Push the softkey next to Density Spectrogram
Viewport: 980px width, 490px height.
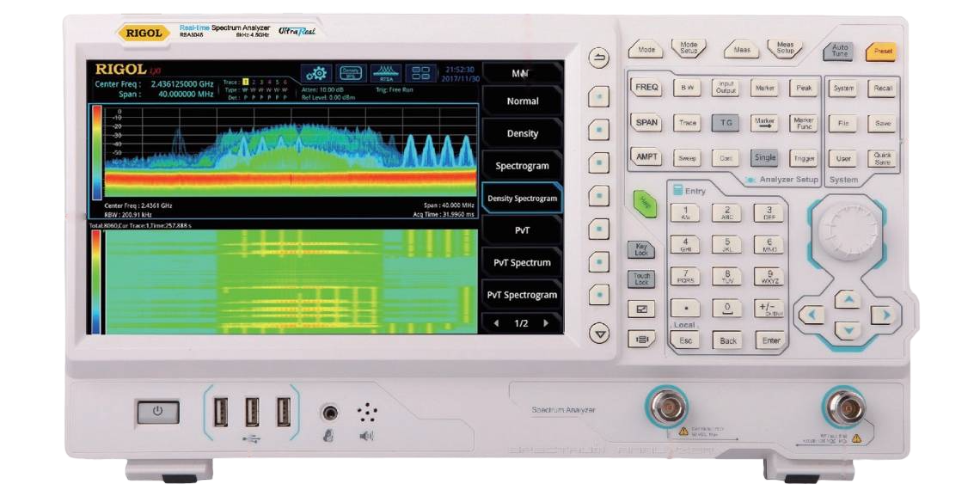tap(599, 196)
